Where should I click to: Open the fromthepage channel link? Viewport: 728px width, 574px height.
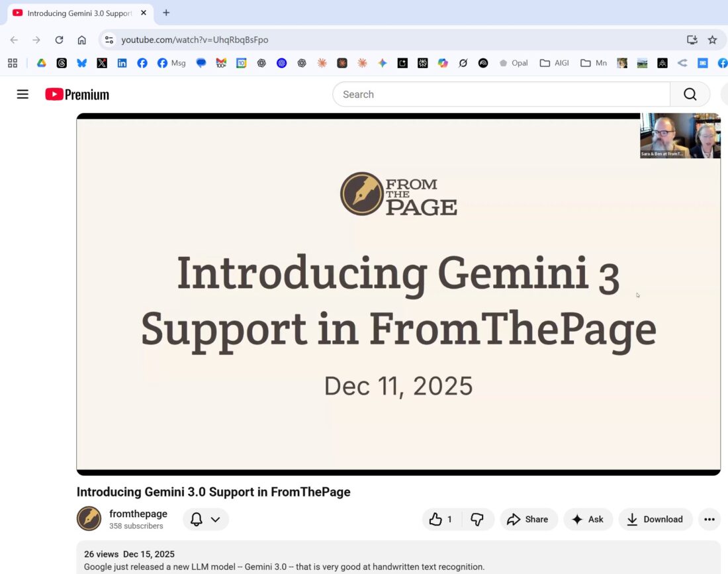coord(138,514)
